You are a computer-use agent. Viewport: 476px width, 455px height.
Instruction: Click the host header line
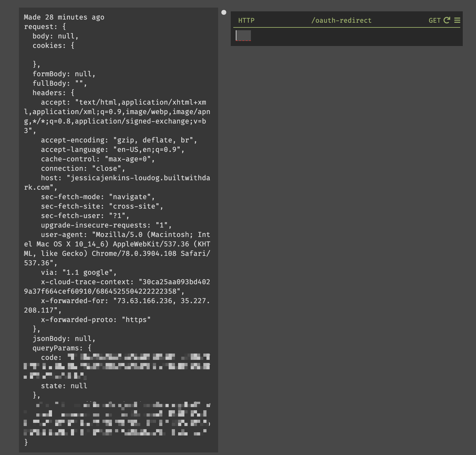(x=117, y=183)
